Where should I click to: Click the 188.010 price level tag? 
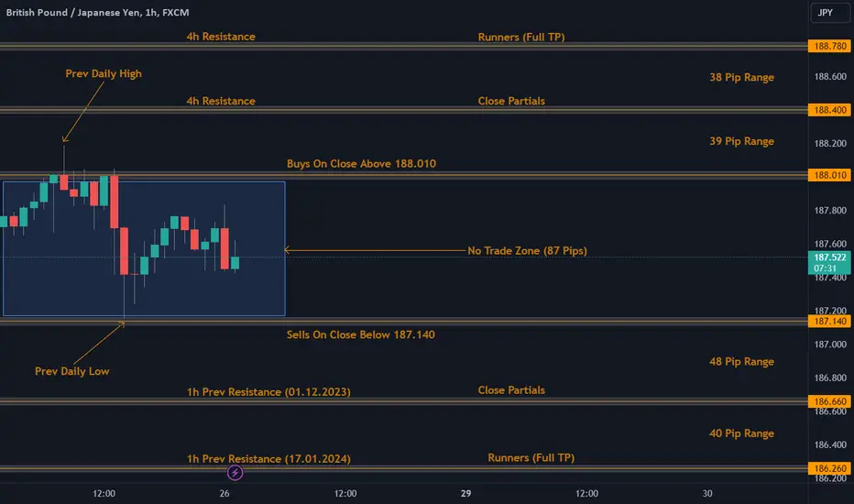pos(829,175)
